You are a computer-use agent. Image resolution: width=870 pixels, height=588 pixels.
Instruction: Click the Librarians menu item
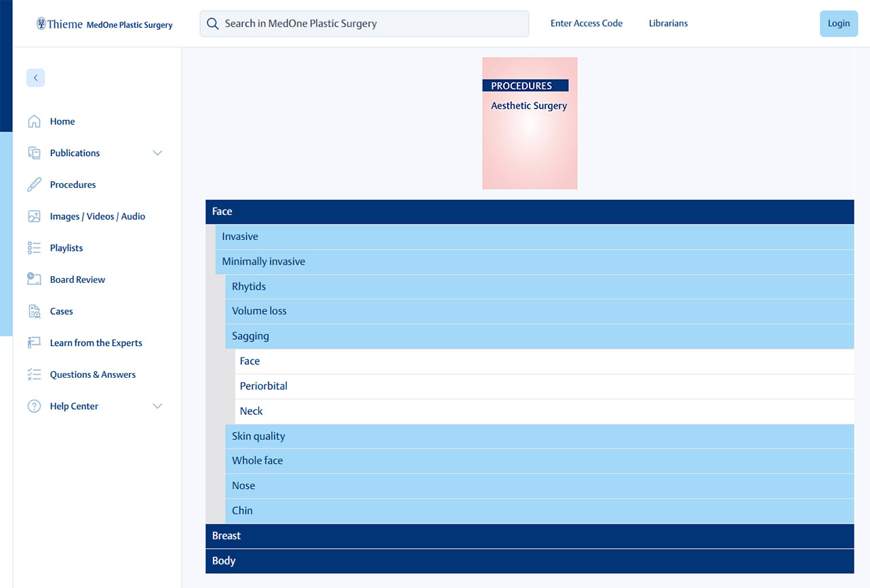coord(668,23)
